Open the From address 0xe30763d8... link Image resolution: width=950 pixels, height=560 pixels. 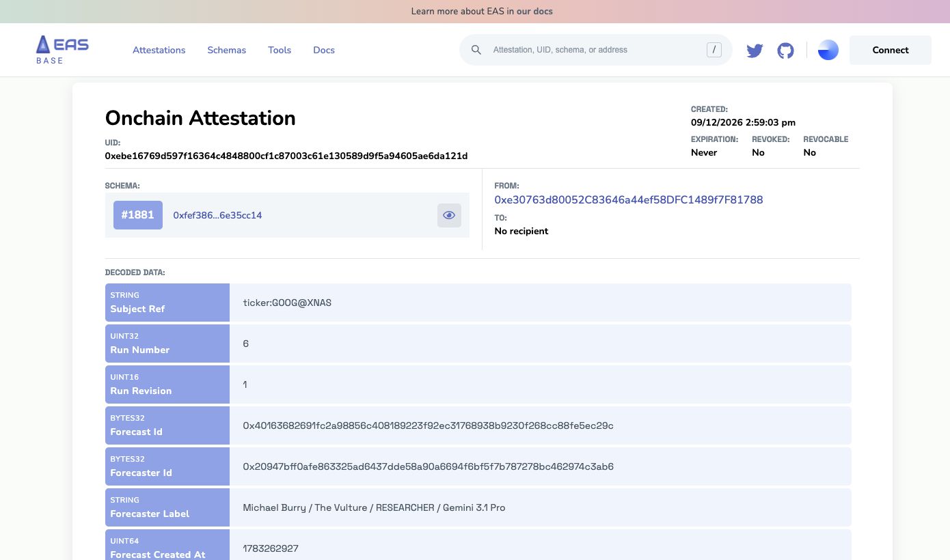(629, 199)
